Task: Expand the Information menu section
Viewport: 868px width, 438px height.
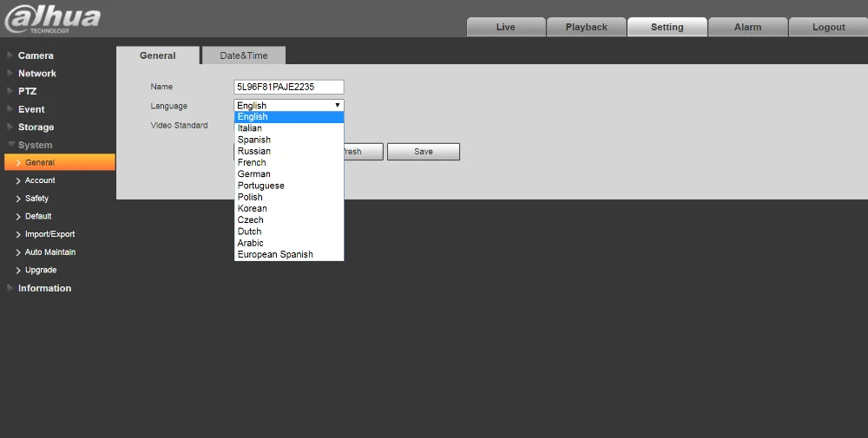Action: (44, 288)
